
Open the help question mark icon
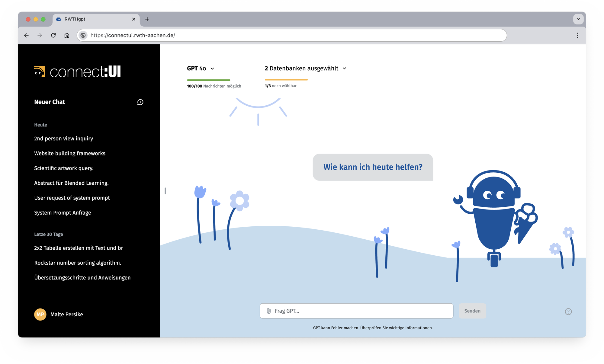click(x=568, y=311)
